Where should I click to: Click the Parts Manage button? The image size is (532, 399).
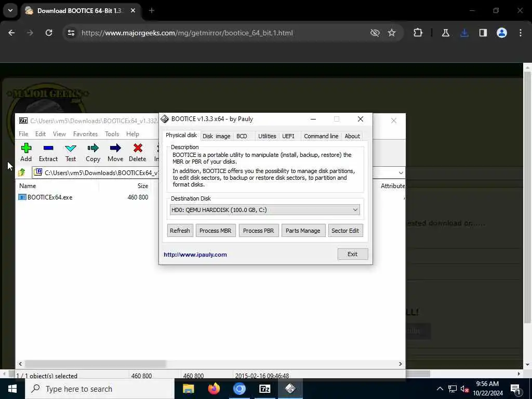(303, 230)
